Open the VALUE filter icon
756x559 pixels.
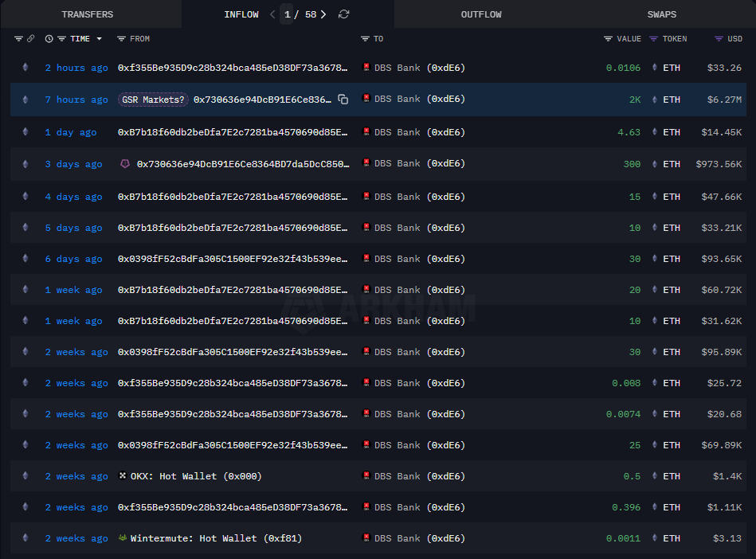click(609, 39)
